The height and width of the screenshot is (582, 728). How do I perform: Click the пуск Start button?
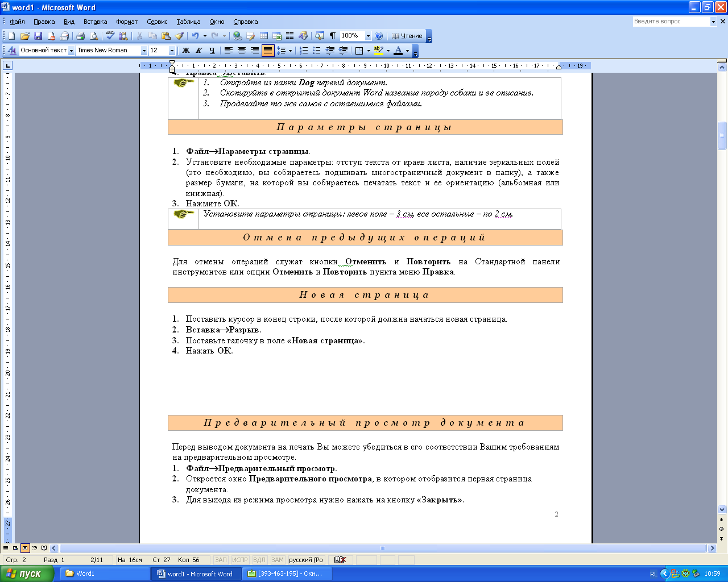tap(27, 573)
